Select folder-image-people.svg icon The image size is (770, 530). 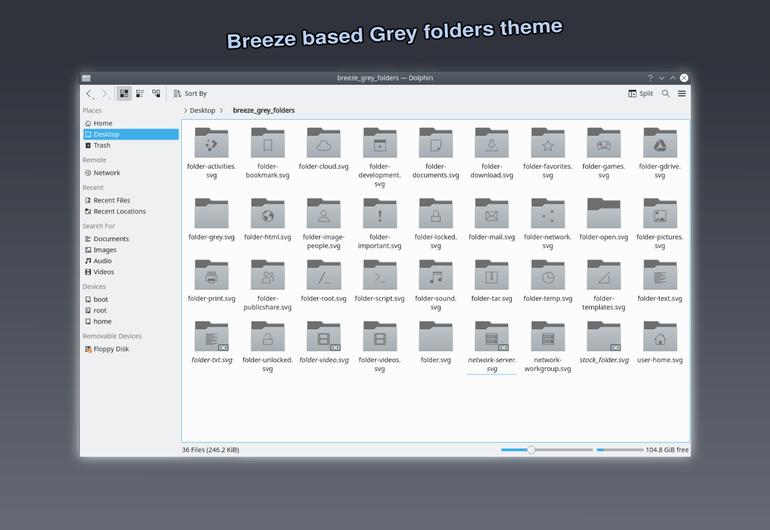pyautogui.click(x=324, y=213)
